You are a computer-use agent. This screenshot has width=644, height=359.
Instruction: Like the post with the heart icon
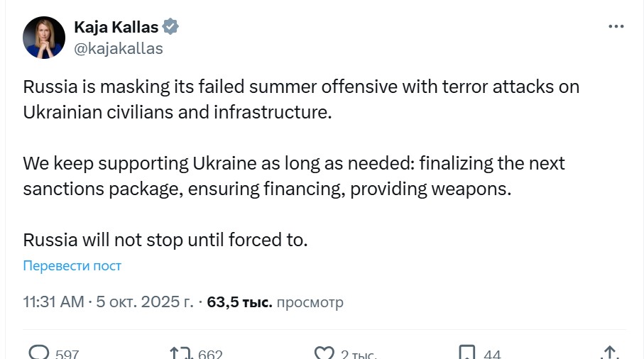324,353
